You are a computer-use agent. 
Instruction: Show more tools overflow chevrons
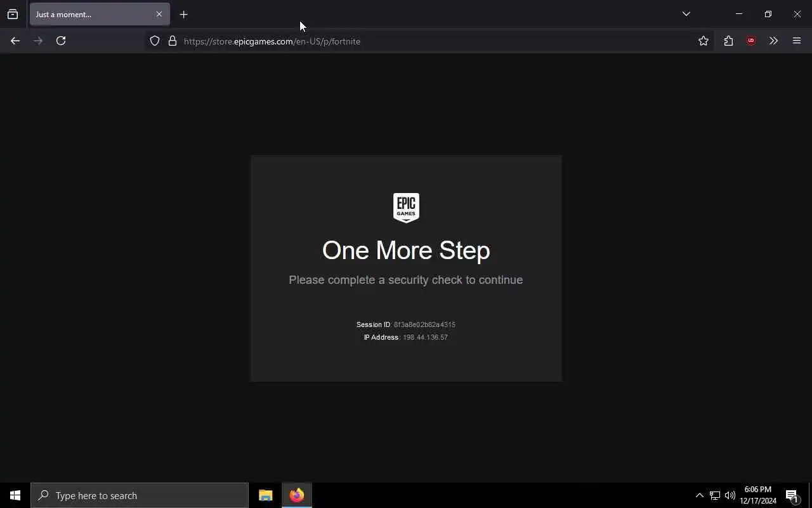coord(773,41)
